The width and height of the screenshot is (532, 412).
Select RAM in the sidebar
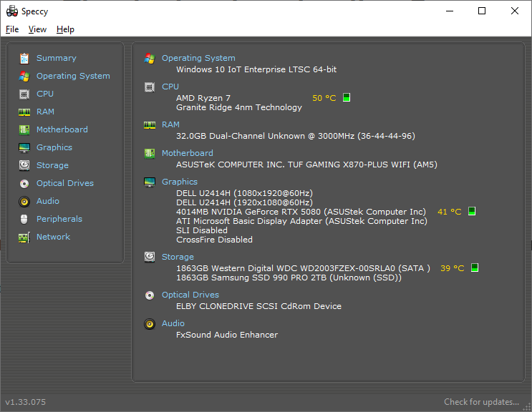click(x=45, y=112)
